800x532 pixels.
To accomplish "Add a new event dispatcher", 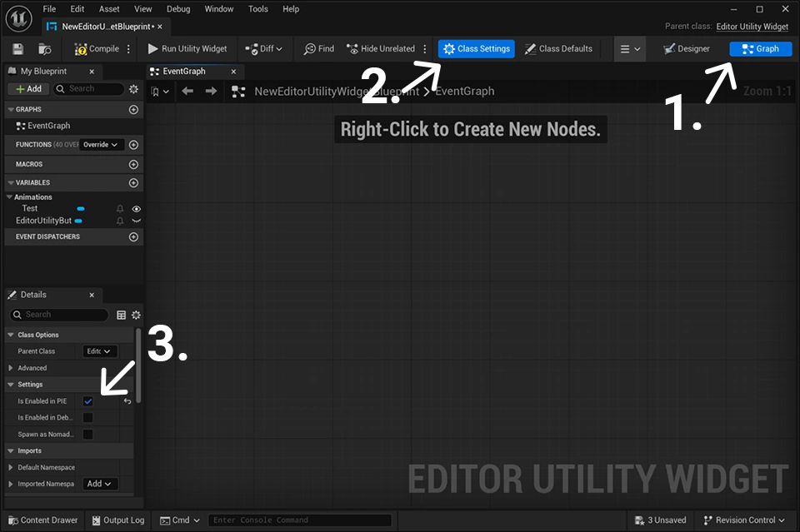I will (x=133, y=237).
